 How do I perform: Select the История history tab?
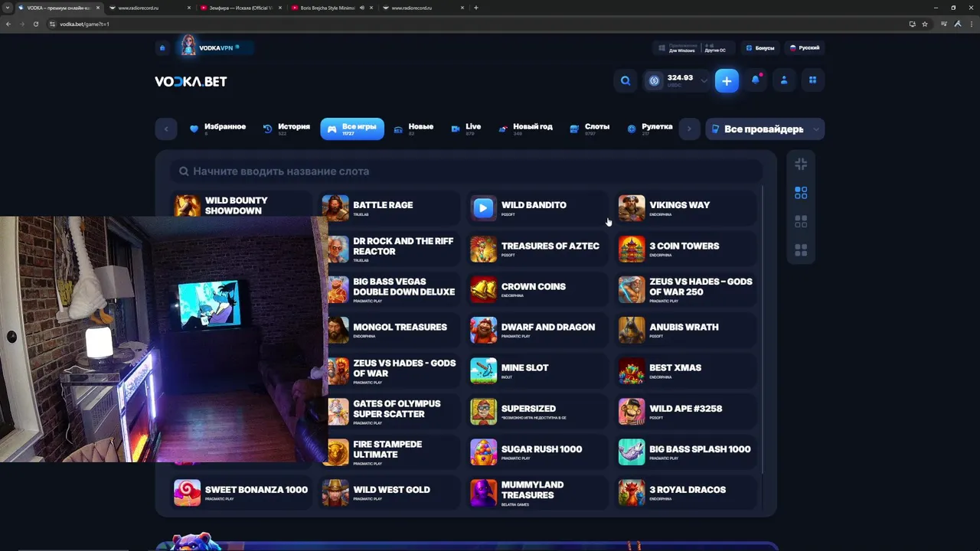pos(286,129)
